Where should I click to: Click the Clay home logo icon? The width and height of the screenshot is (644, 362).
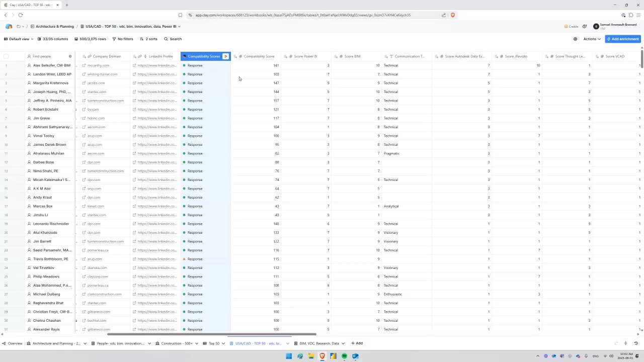pos(9,27)
